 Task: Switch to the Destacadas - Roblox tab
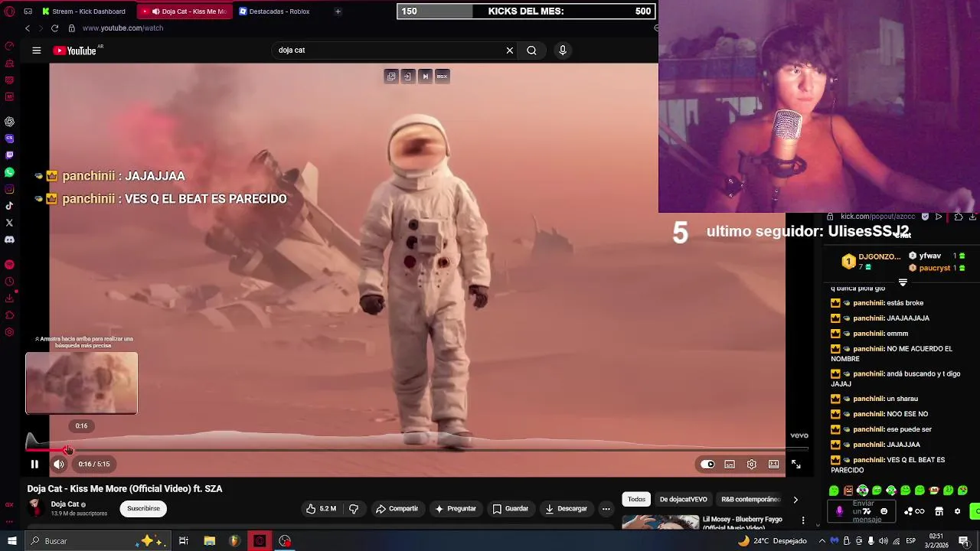click(274, 11)
